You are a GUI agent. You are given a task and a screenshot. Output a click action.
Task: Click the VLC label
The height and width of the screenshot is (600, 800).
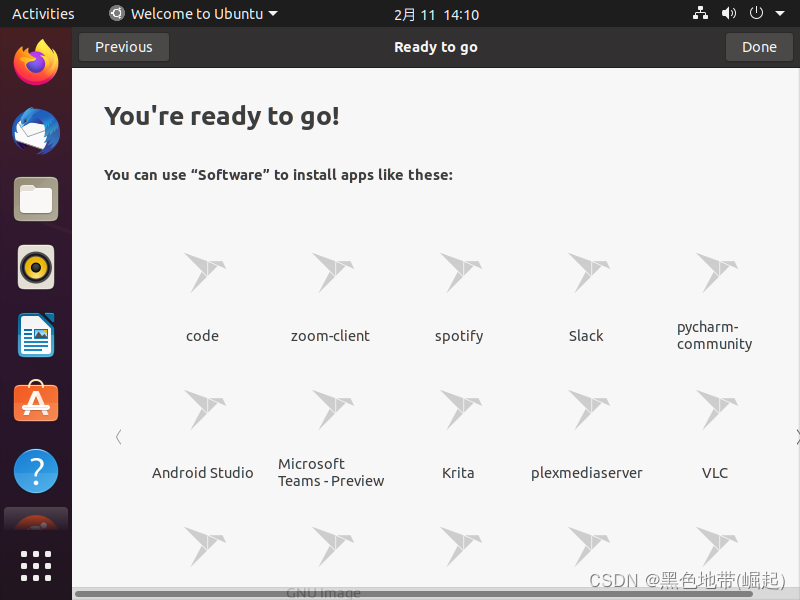[715, 473]
